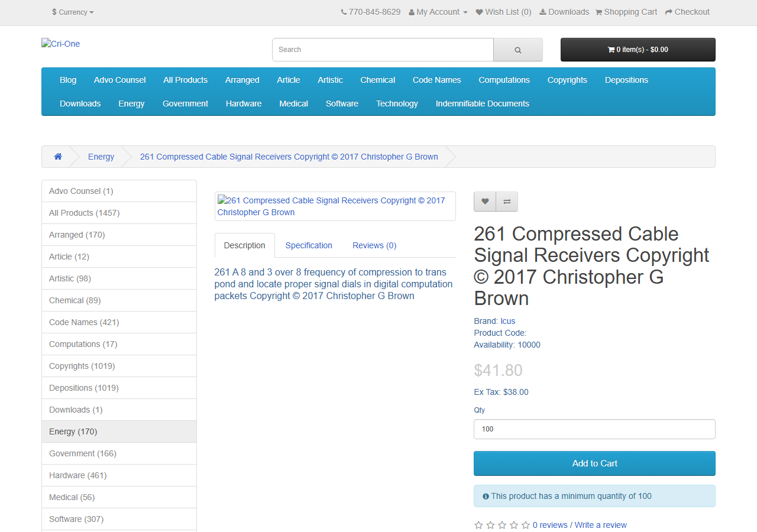Open Advo Counsel in navigation bar
The image size is (757, 532).
(x=119, y=80)
